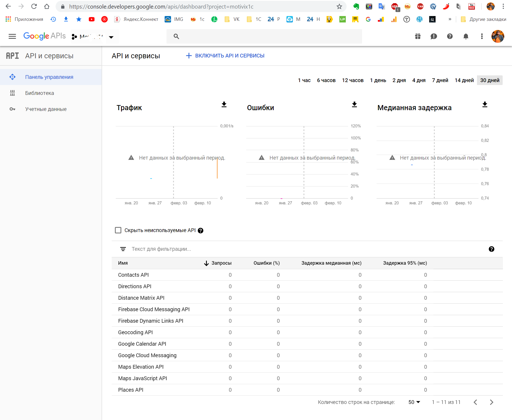Open the account avatar in console header
Screen dimensions: 512x420
tap(498, 36)
